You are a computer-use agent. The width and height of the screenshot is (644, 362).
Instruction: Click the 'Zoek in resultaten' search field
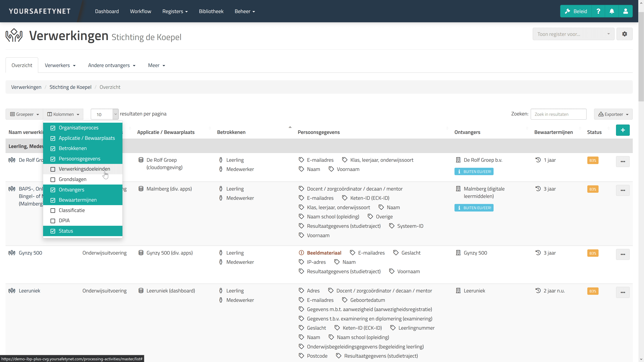coord(558,114)
